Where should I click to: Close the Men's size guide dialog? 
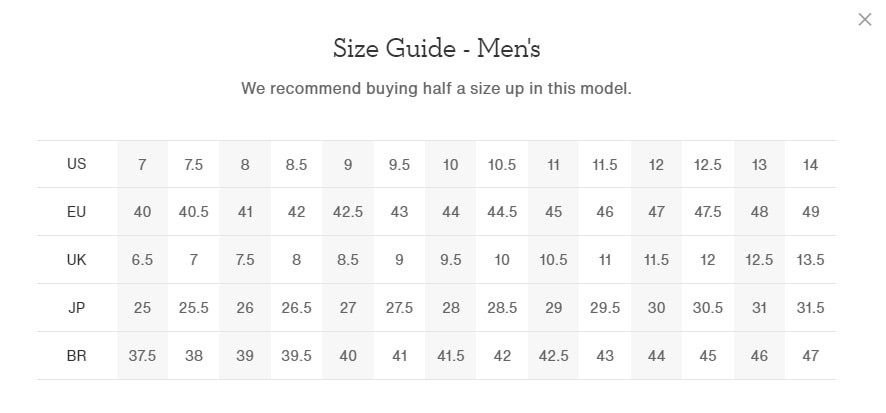pyautogui.click(x=865, y=20)
